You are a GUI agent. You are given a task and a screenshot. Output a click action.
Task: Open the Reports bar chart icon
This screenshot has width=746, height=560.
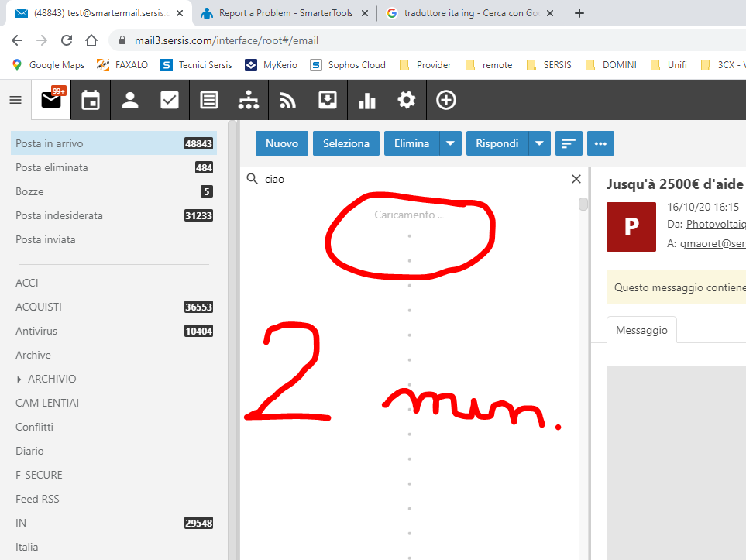[367, 100]
